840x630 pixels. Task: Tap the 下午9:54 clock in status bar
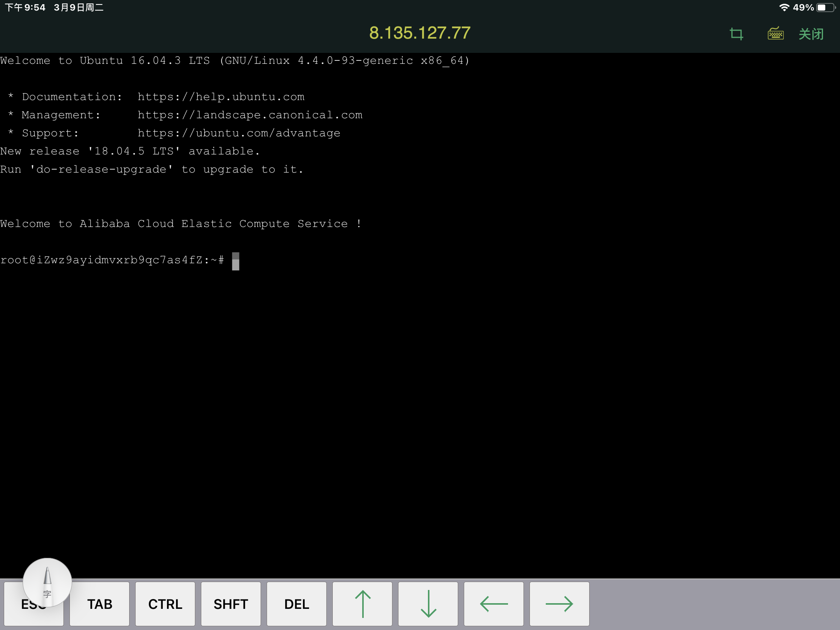point(25,8)
